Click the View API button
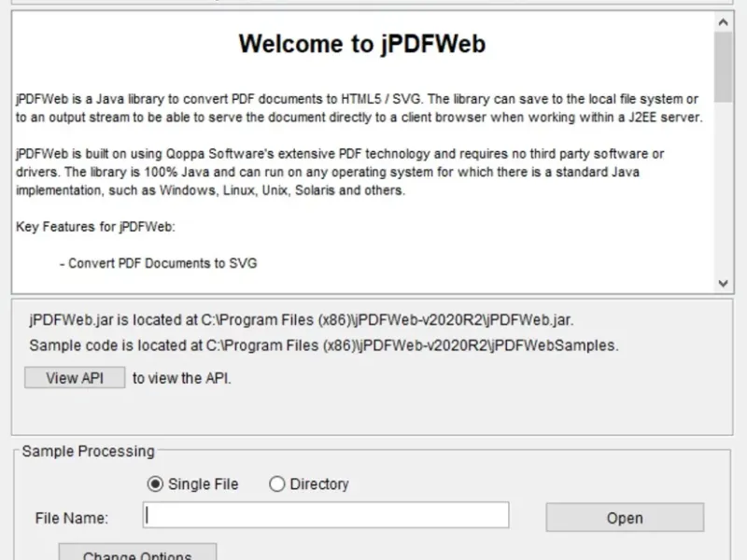 [x=75, y=378]
